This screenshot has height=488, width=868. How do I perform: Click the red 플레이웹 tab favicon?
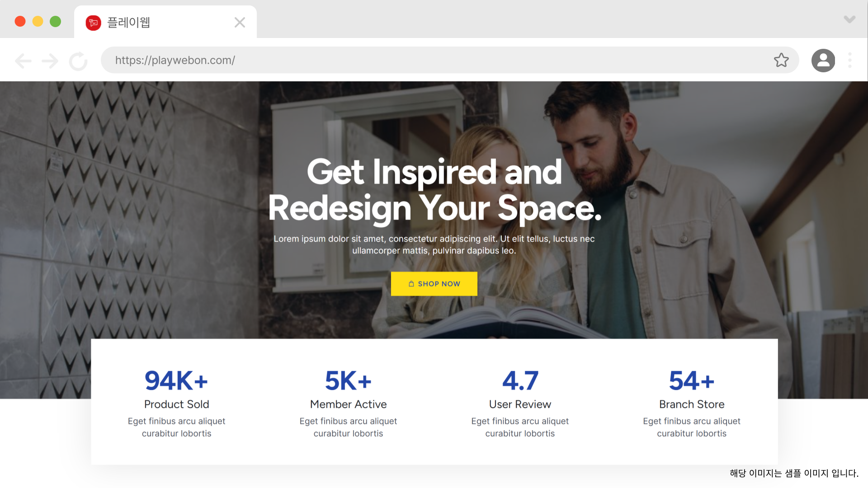(x=93, y=23)
